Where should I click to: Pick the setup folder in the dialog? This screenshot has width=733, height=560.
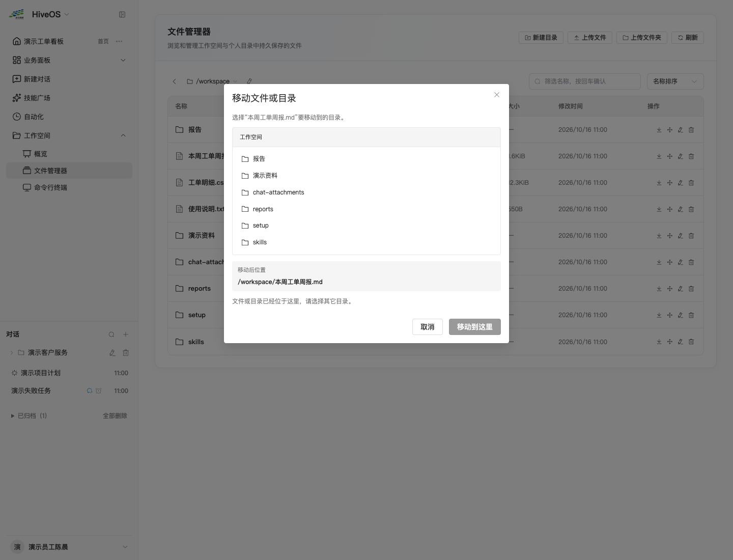coord(366,226)
